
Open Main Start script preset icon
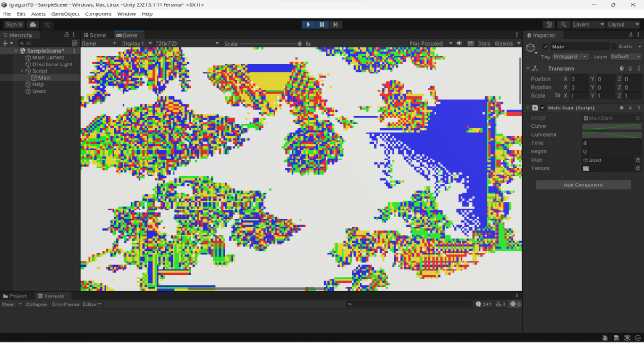pos(630,107)
